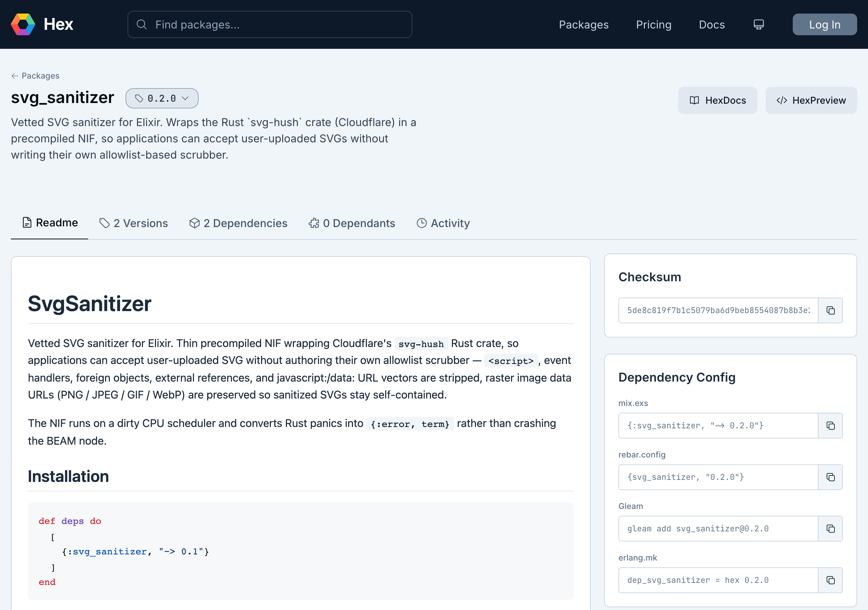Screen dimensions: 868x610
Task: Click the svg-hush inline code
Action: 421,344
